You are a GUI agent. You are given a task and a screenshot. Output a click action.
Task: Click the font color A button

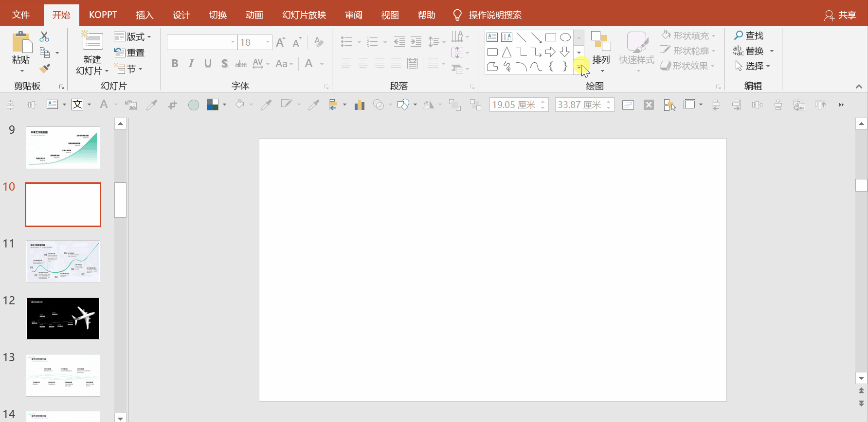coord(308,64)
